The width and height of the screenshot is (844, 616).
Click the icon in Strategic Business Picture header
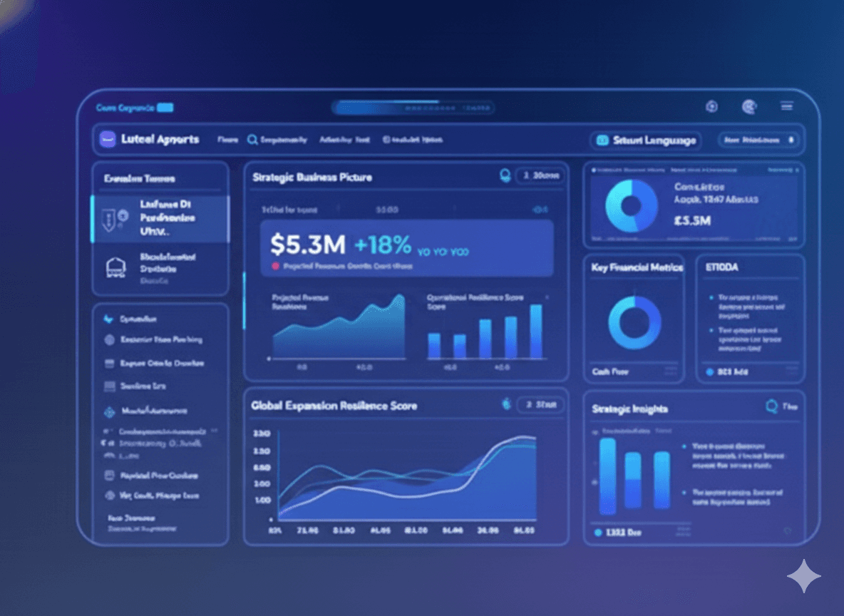(505, 175)
